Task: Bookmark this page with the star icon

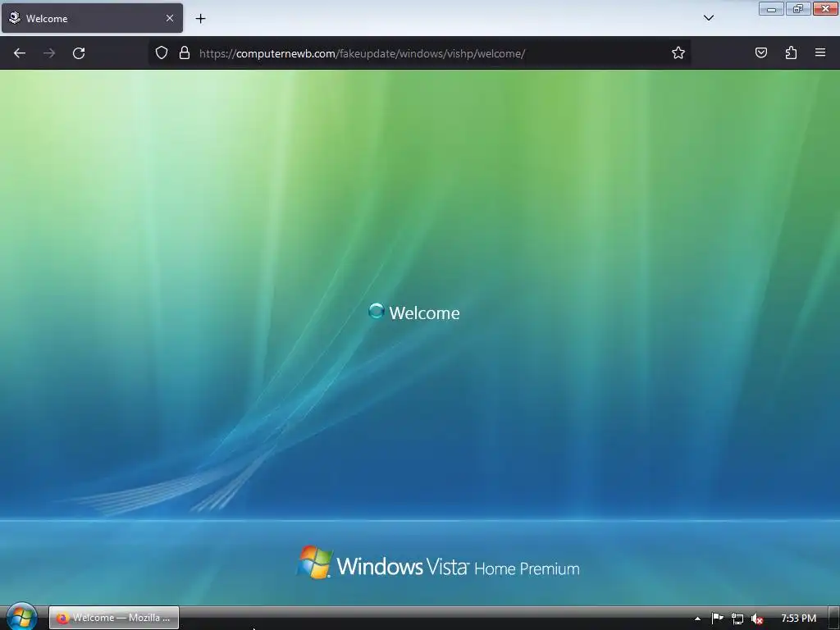Action: coord(678,52)
